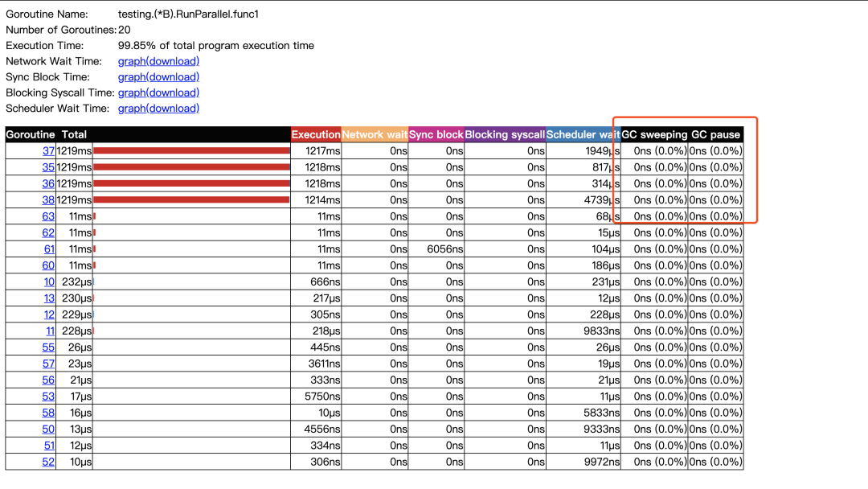Open goroutine 52 link
Image resolution: width=868 pixels, height=489 pixels.
point(49,462)
